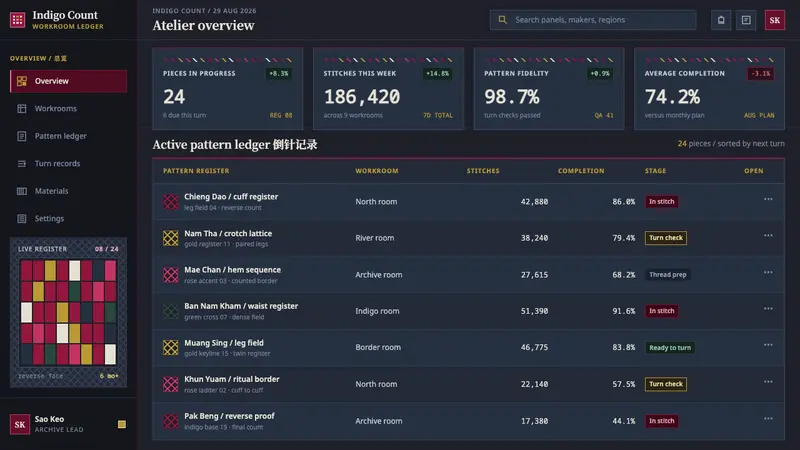Screen dimensions: 800x450
Task: Click the yellow status square beside Sao Keo
Action: 121,424
